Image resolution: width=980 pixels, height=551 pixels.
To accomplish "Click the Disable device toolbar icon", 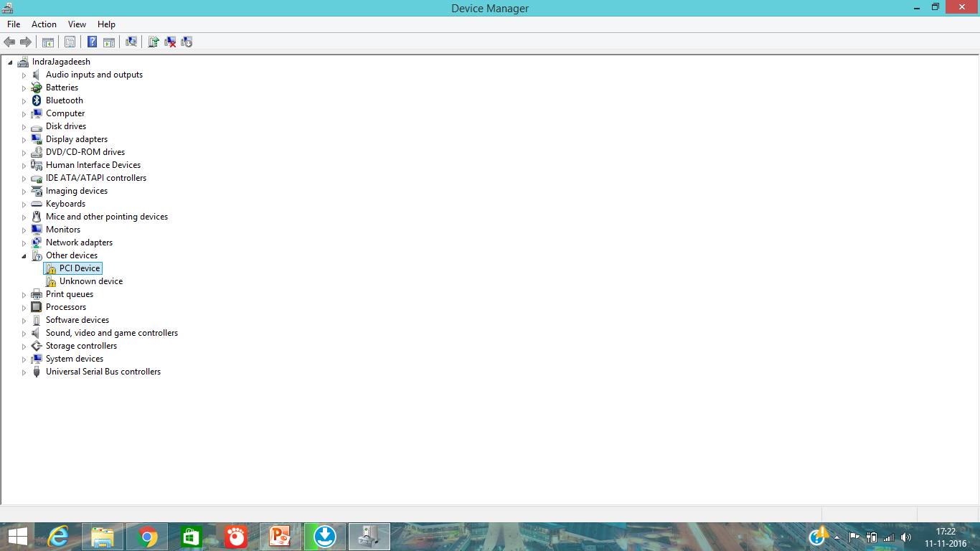I will point(186,42).
